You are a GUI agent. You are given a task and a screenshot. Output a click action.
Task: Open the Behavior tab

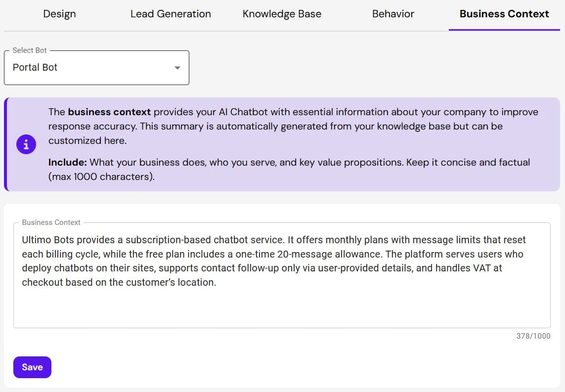pyautogui.click(x=393, y=14)
